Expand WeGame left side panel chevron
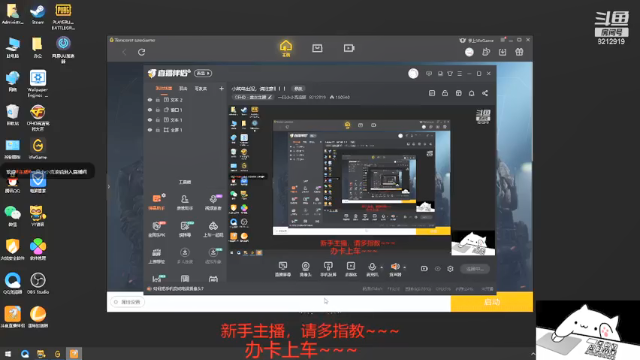 [x=109, y=187]
